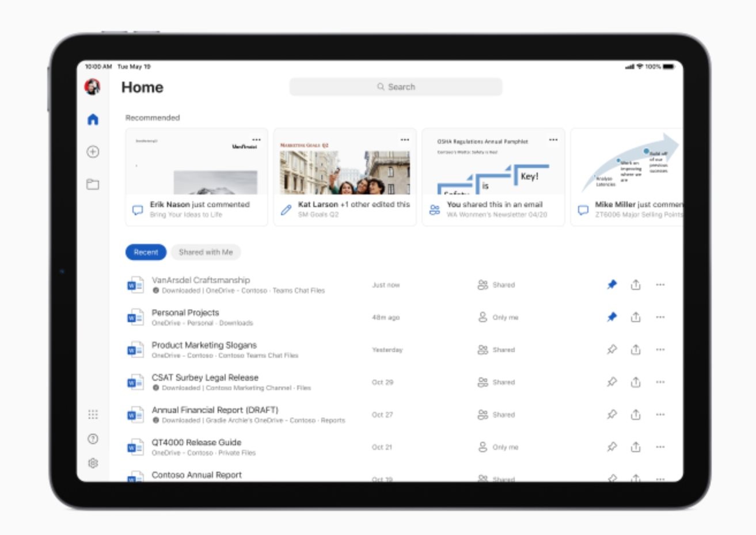756x535 pixels.
Task: Share VanArsdel Craftsmanship via share icon
Action: (636, 285)
